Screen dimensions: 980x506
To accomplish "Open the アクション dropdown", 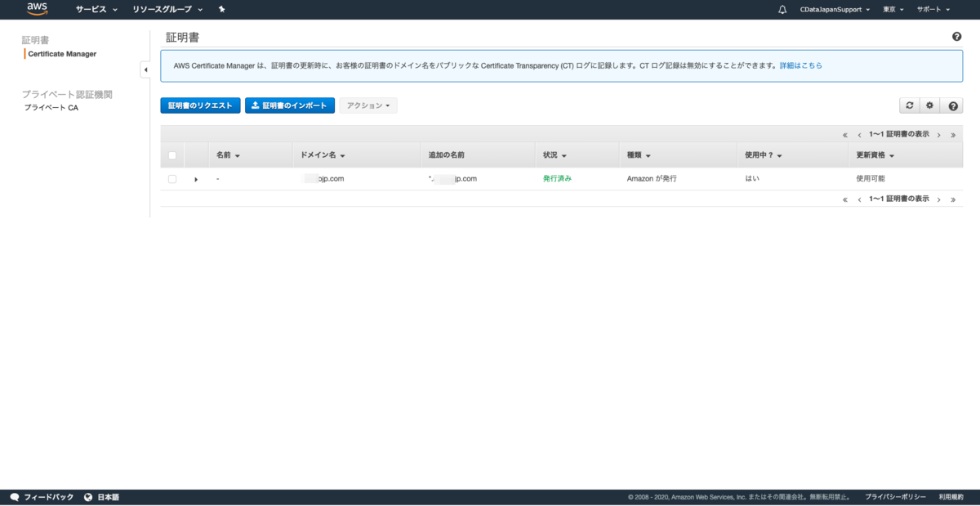I will click(x=368, y=105).
